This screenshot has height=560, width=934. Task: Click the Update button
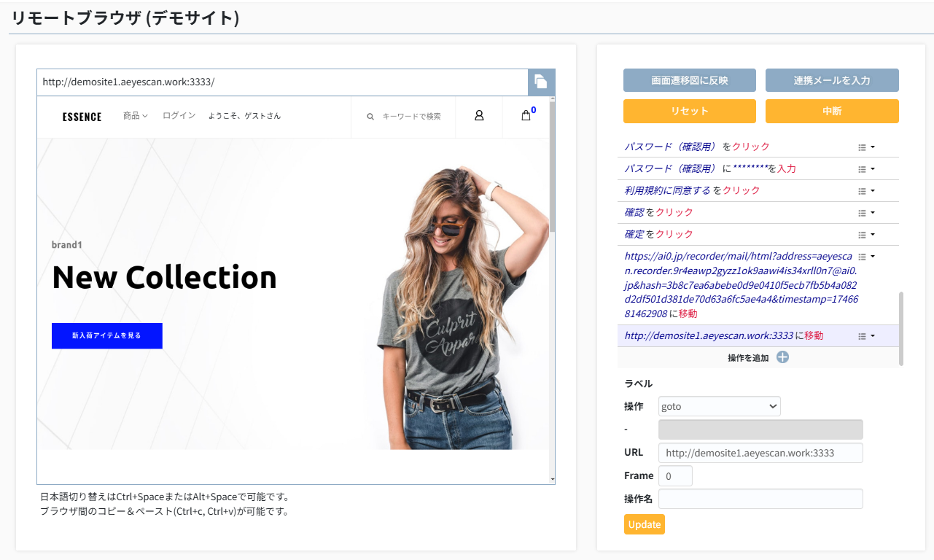click(644, 524)
